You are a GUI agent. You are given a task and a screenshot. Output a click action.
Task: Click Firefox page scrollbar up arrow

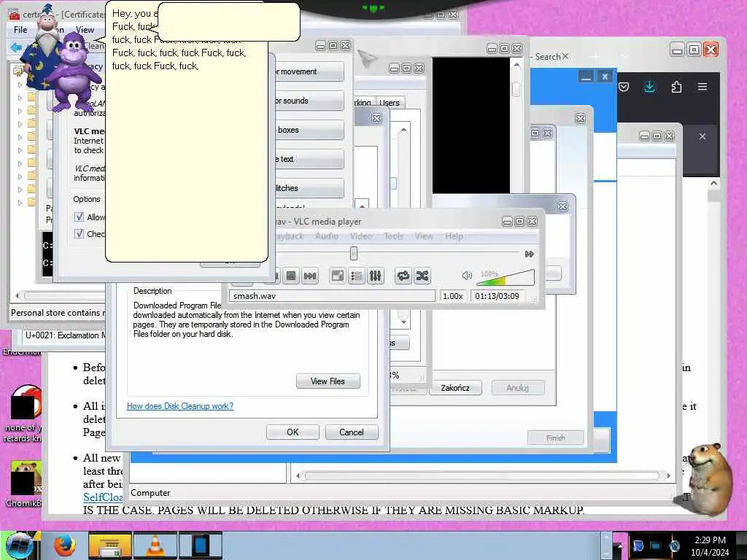point(713,183)
